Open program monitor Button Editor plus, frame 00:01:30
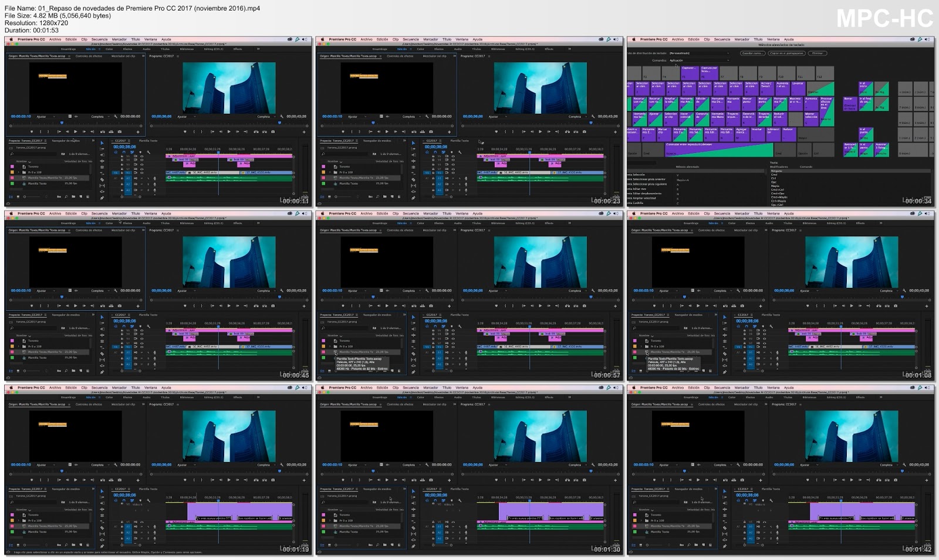The image size is (939, 560). click(x=615, y=480)
